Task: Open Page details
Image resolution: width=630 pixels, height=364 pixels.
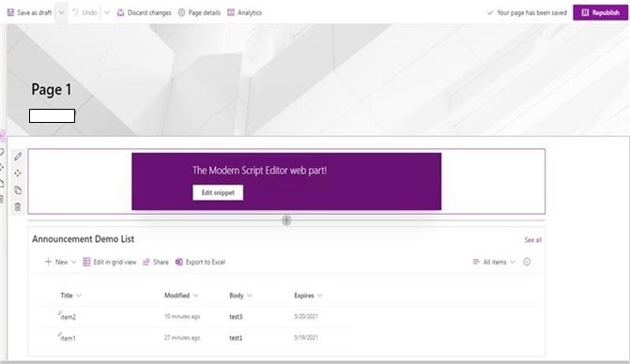Action: (x=199, y=13)
